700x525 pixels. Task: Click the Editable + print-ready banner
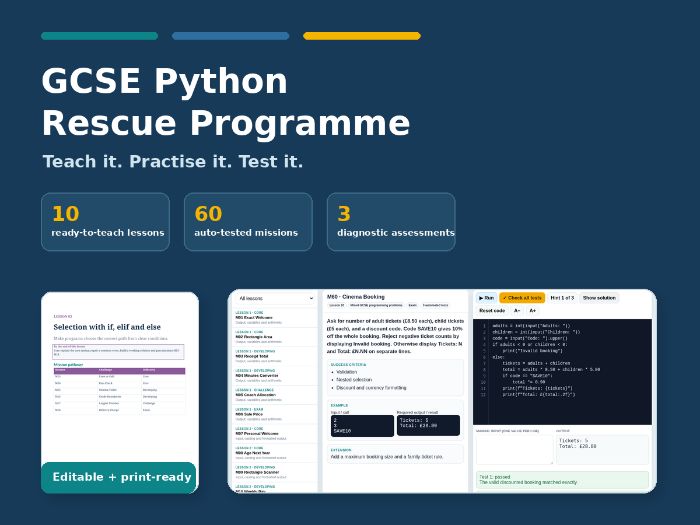point(119,477)
